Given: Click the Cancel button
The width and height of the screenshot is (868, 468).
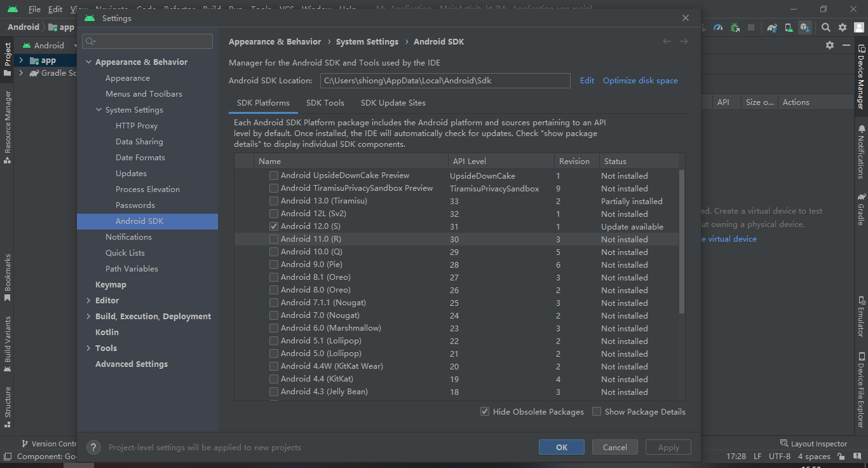Looking at the screenshot, I should pyautogui.click(x=615, y=447).
